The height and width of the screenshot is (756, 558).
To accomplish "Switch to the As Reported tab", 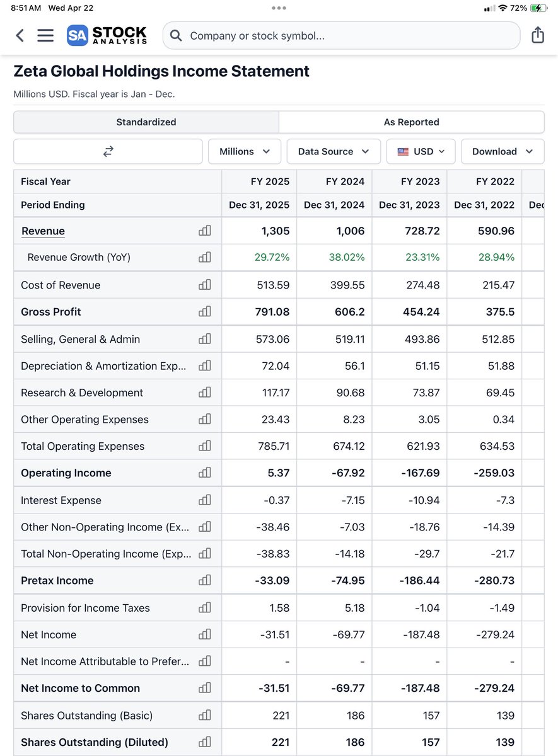I will click(x=412, y=122).
